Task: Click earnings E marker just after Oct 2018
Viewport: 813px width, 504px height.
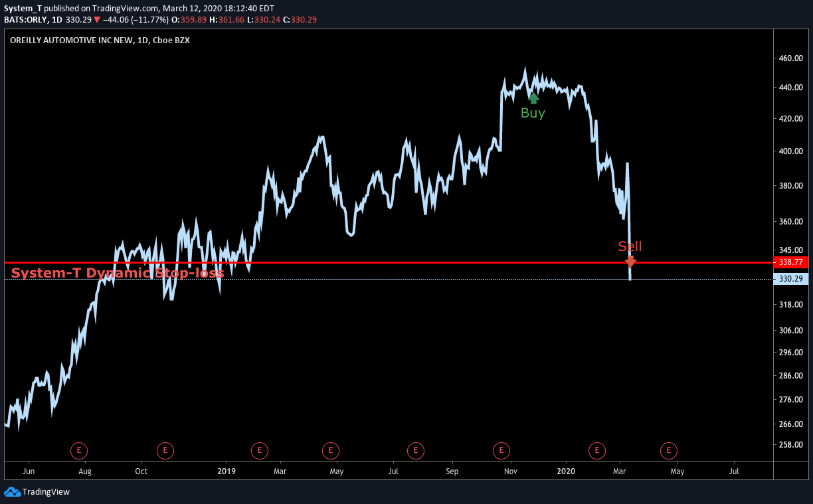Action: [165, 451]
